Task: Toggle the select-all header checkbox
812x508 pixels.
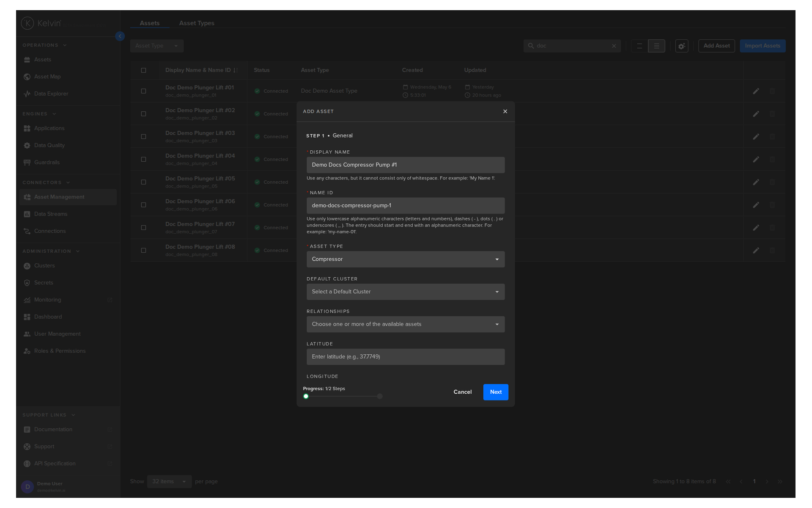Action: tap(143, 70)
